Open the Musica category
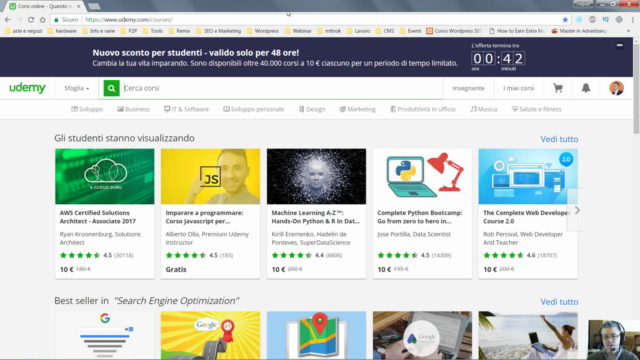Screen dimensions: 640x360 (483, 109)
